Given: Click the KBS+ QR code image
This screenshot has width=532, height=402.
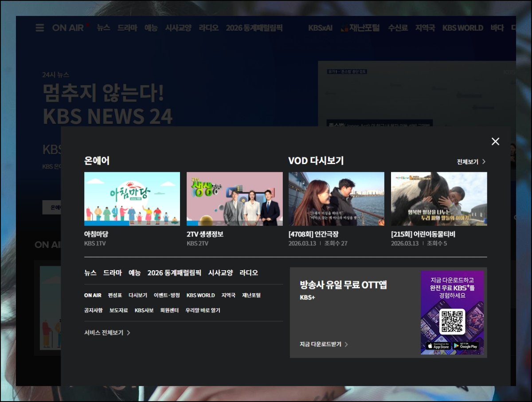Looking at the screenshot, I should click(452, 322).
